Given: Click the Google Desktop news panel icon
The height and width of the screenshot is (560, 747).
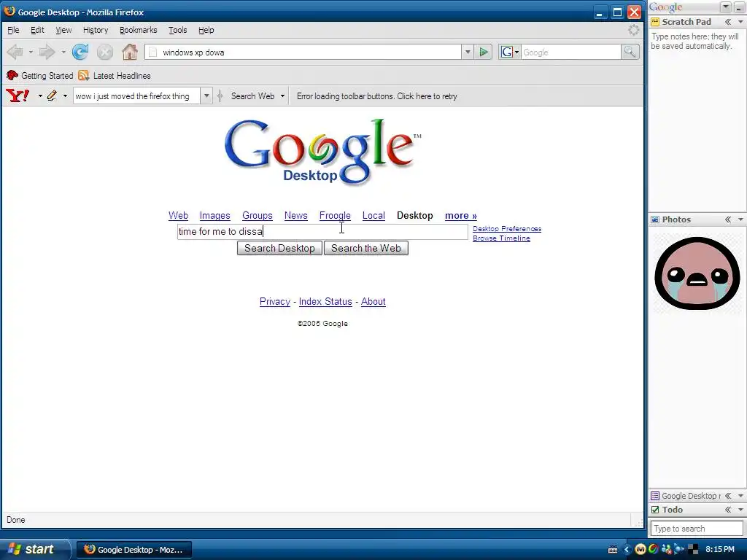Looking at the screenshot, I should [655, 496].
